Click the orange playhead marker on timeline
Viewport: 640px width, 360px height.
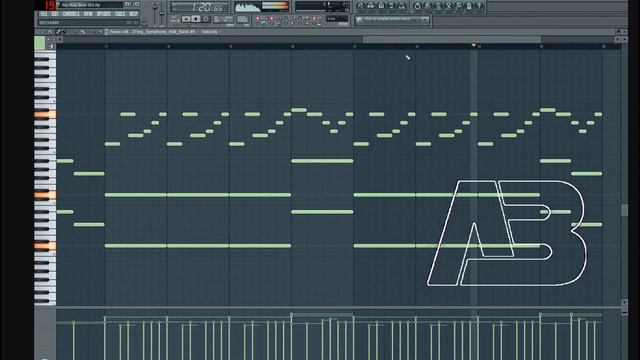pyautogui.click(x=473, y=45)
